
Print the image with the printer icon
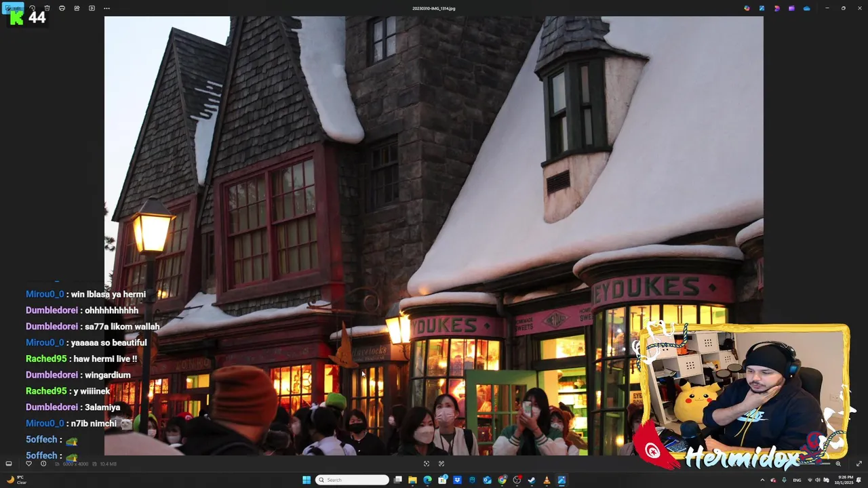pos(62,8)
